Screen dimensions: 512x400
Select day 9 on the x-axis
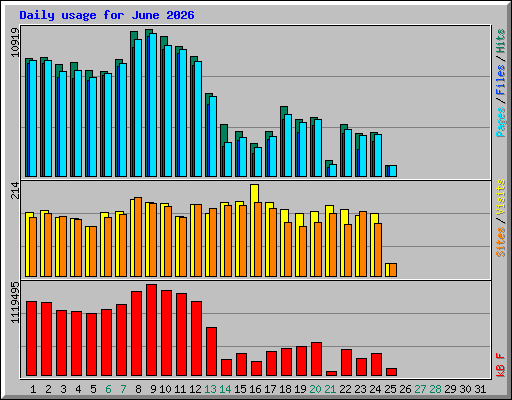153,389
